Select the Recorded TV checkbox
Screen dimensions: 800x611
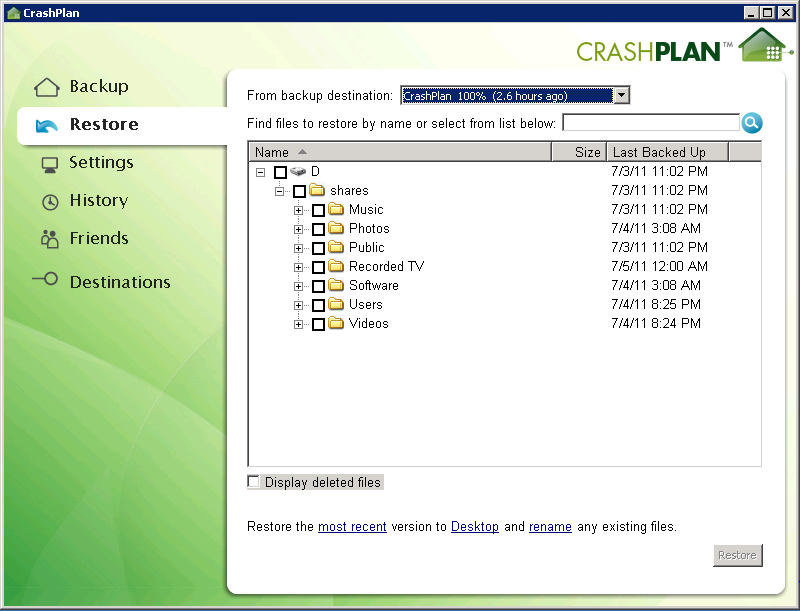tap(318, 267)
